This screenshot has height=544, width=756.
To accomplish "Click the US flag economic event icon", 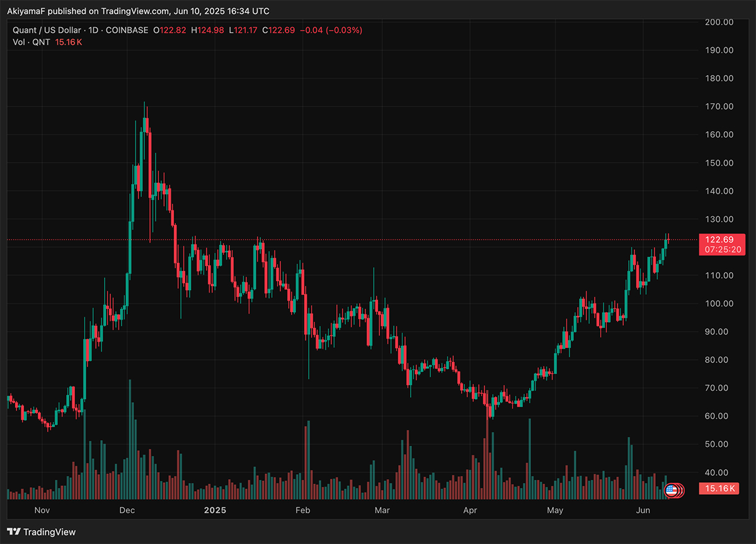I will [672, 489].
